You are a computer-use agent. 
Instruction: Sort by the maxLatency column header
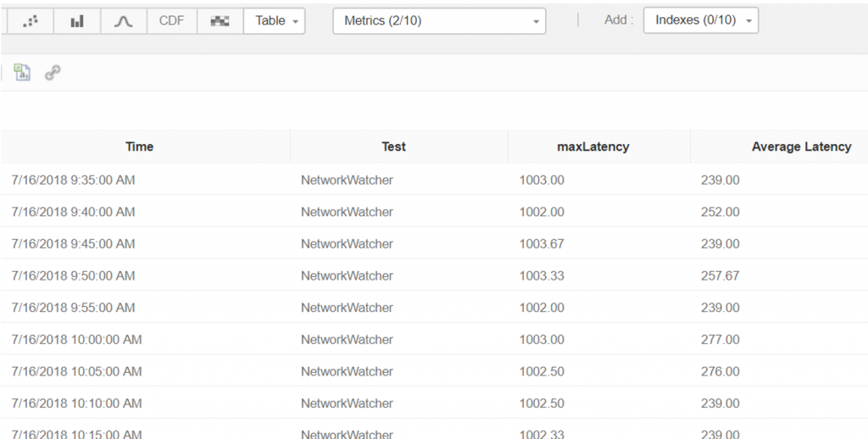pyautogui.click(x=593, y=147)
